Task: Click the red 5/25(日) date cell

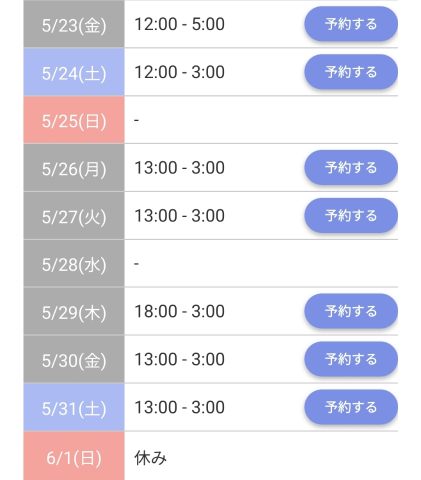Action: (x=74, y=120)
